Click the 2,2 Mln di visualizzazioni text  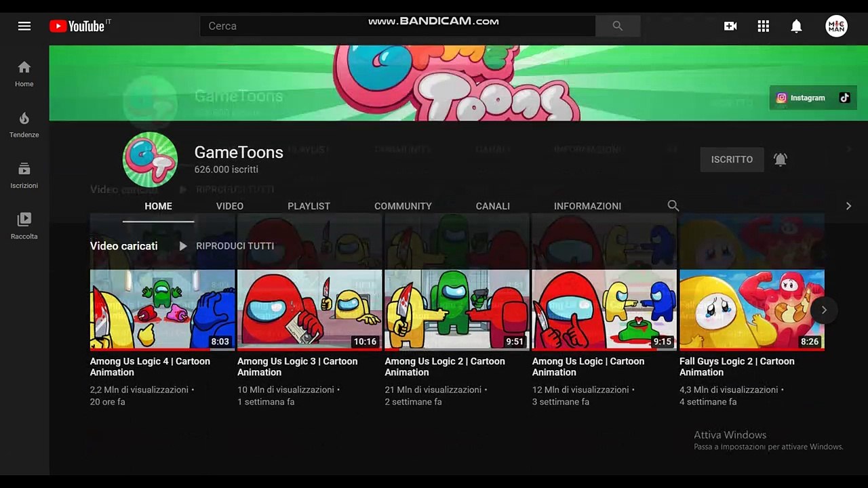point(139,390)
